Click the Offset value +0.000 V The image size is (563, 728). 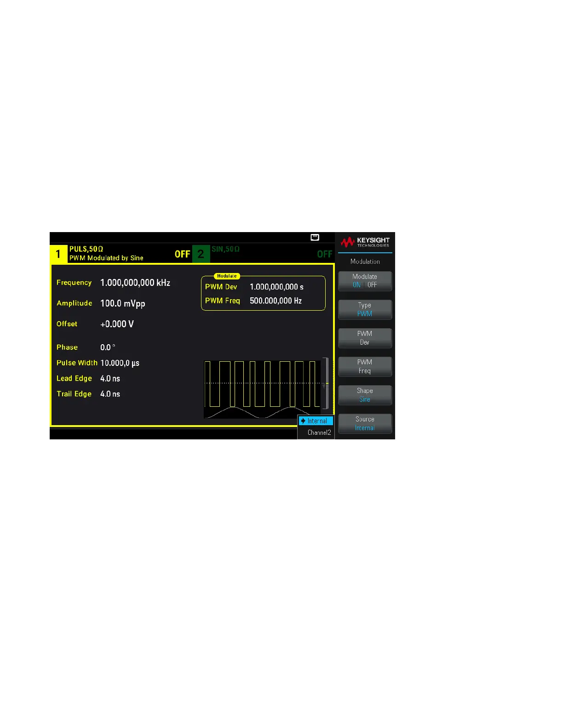coord(117,324)
